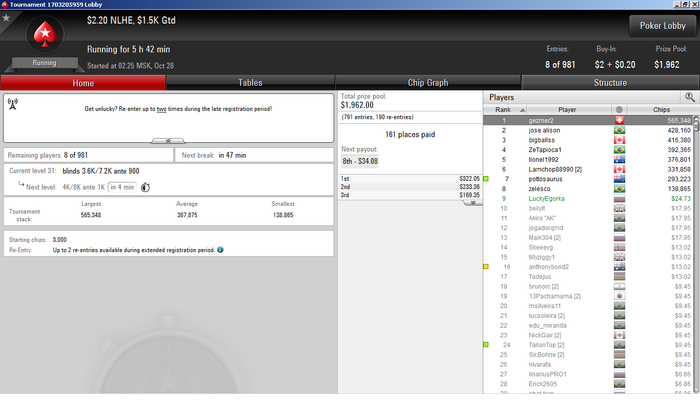Select player ZeTapioca1
The image size is (700, 418).
click(x=545, y=150)
